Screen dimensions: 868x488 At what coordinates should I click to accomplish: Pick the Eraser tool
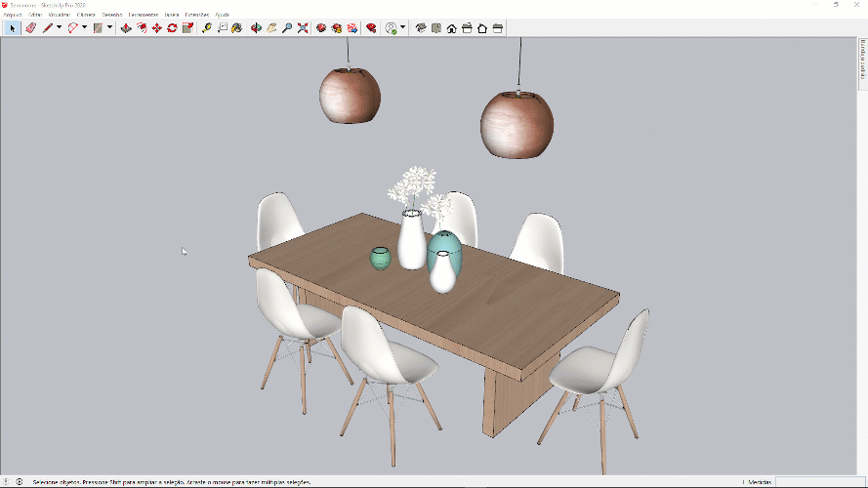point(31,28)
